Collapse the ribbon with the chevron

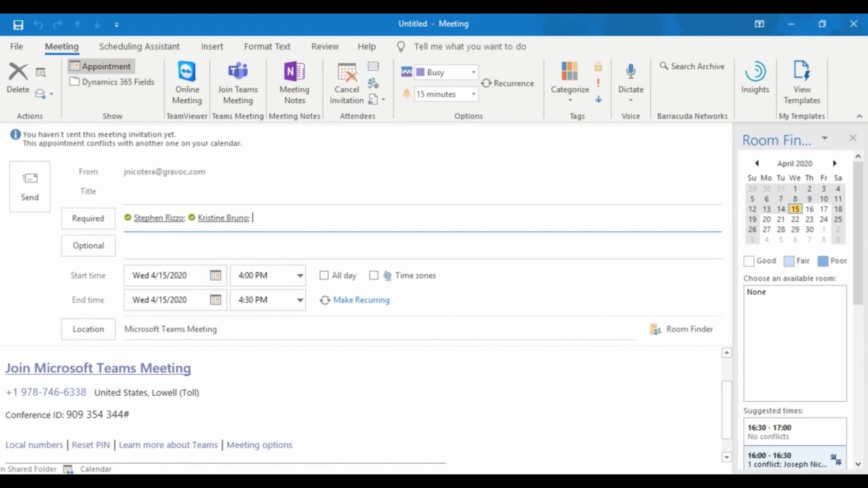(x=860, y=116)
